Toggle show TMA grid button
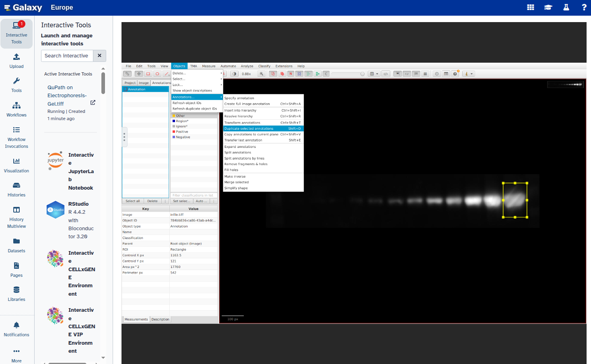 pos(299,74)
